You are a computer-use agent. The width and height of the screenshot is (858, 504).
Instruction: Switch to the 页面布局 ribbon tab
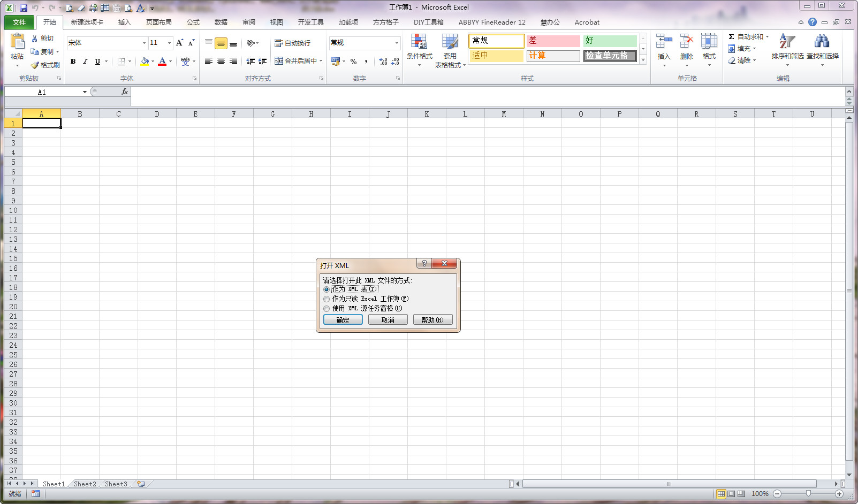coord(158,22)
